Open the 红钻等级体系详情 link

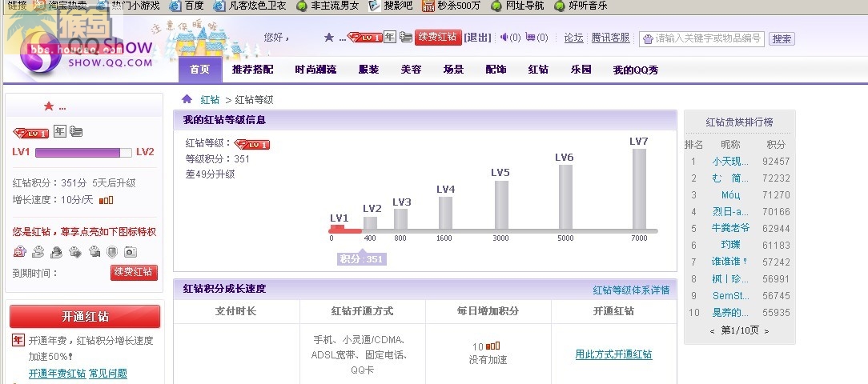(x=631, y=290)
